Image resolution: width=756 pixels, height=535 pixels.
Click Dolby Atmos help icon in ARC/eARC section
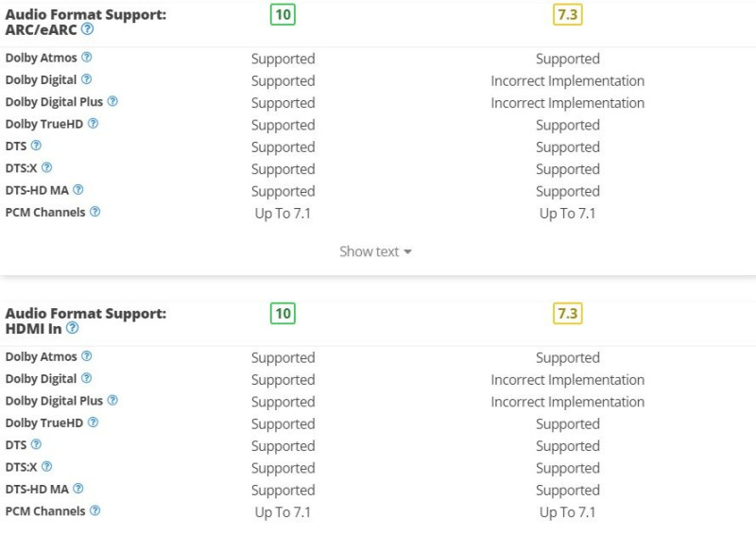[86, 58]
